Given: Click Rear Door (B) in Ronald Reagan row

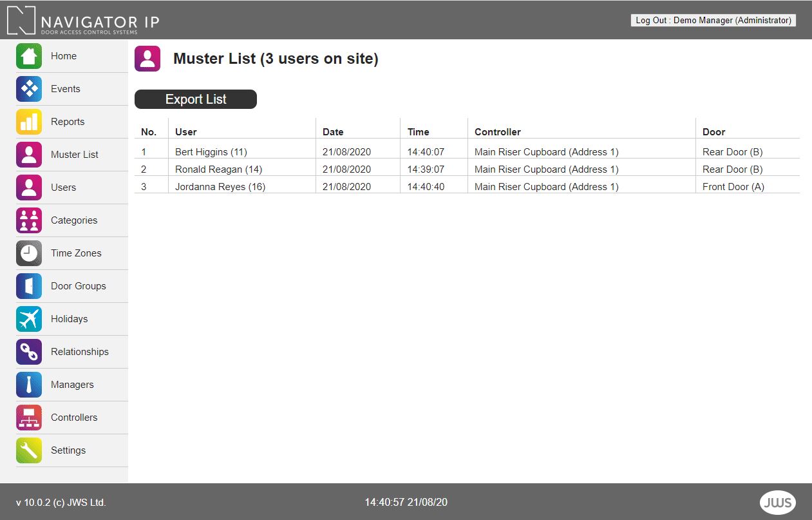Looking at the screenshot, I should pyautogui.click(x=733, y=169).
